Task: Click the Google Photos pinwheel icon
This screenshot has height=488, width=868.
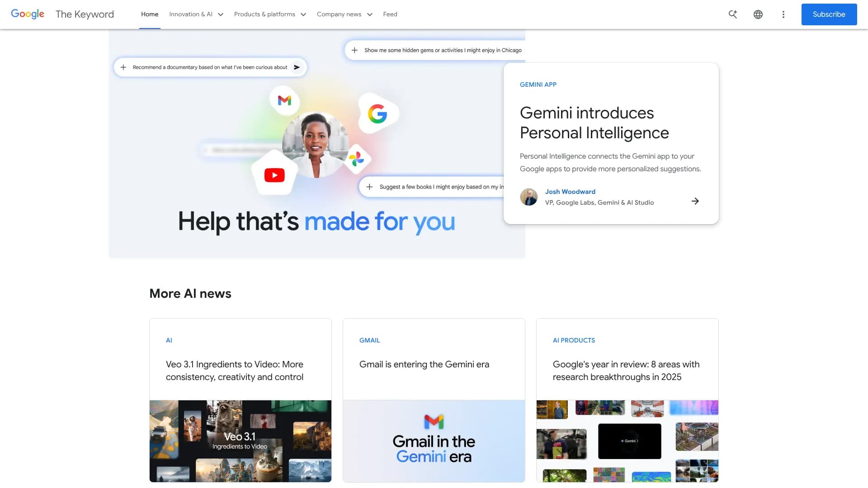Action: pos(357,159)
